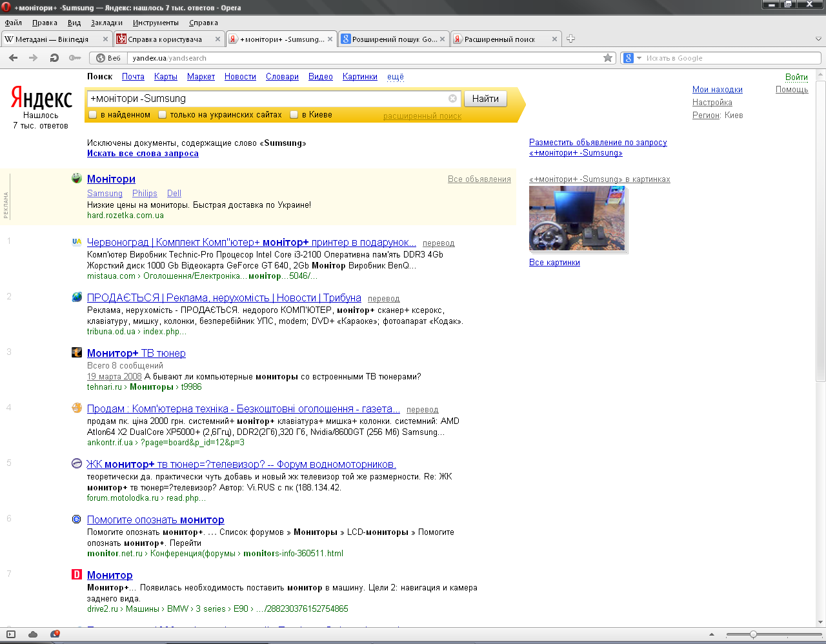Click favicon of ПРОДАЄТЬСЯ Реклама result
826x644 pixels.
pyautogui.click(x=77, y=297)
